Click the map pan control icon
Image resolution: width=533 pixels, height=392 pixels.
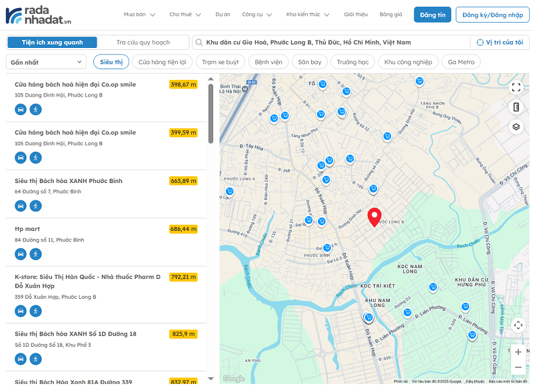point(518,325)
